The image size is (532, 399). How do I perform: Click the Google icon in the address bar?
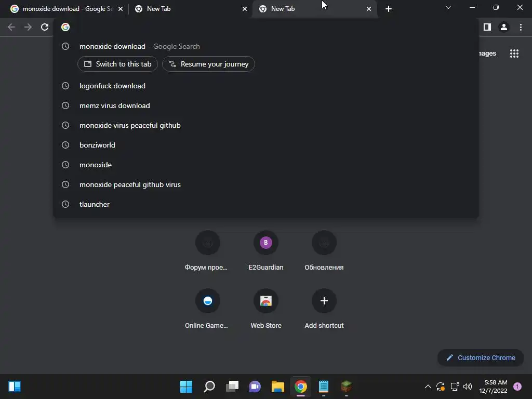click(x=65, y=27)
